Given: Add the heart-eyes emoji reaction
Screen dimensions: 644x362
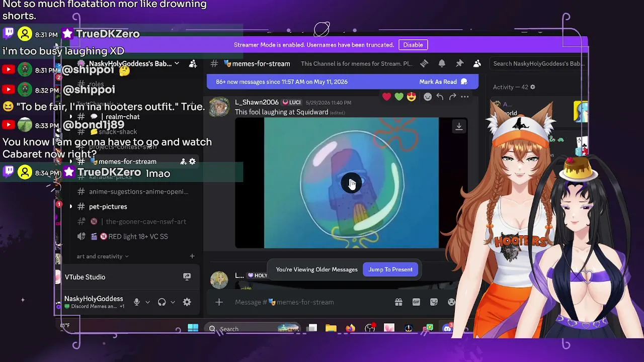Looking at the screenshot, I should click(412, 97).
